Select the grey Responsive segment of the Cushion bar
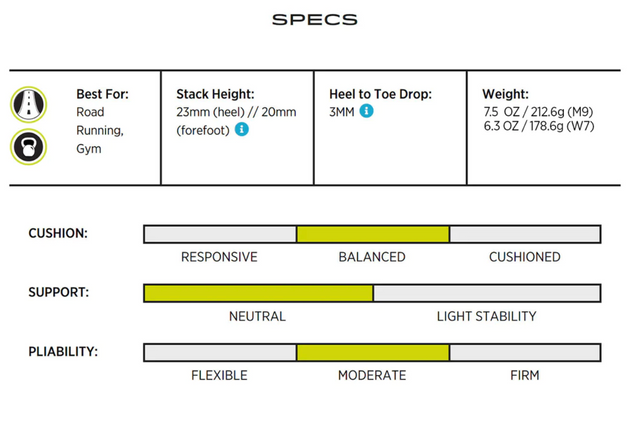 220,234
